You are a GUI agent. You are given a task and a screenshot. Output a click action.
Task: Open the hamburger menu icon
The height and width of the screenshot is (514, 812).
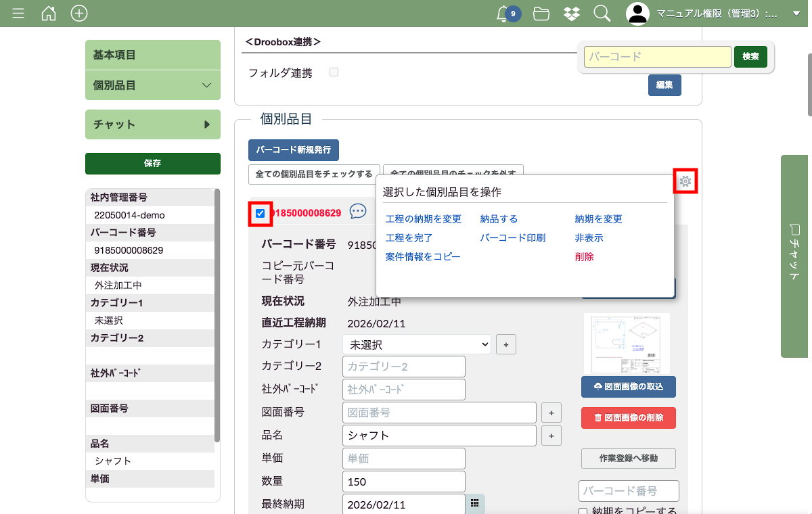[x=18, y=14]
